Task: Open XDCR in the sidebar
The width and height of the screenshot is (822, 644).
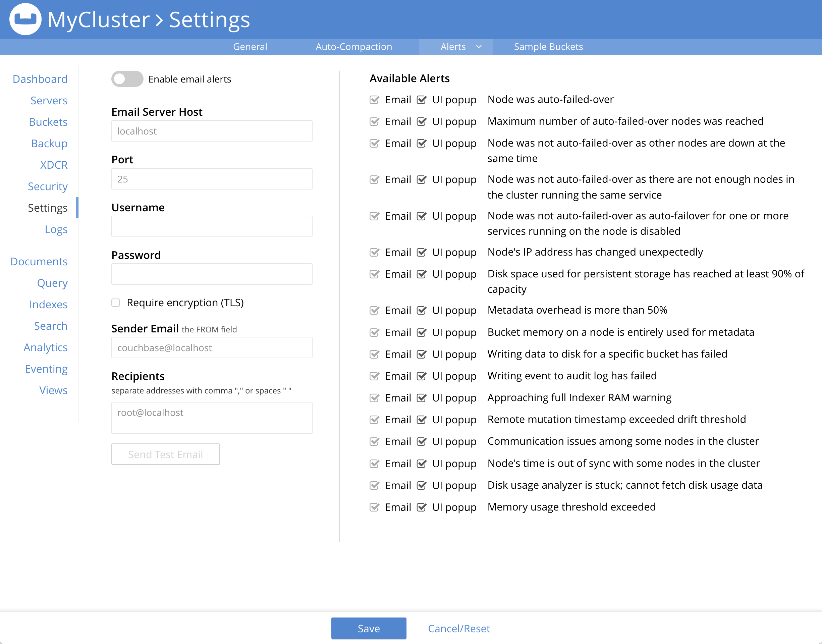Action: click(x=54, y=165)
